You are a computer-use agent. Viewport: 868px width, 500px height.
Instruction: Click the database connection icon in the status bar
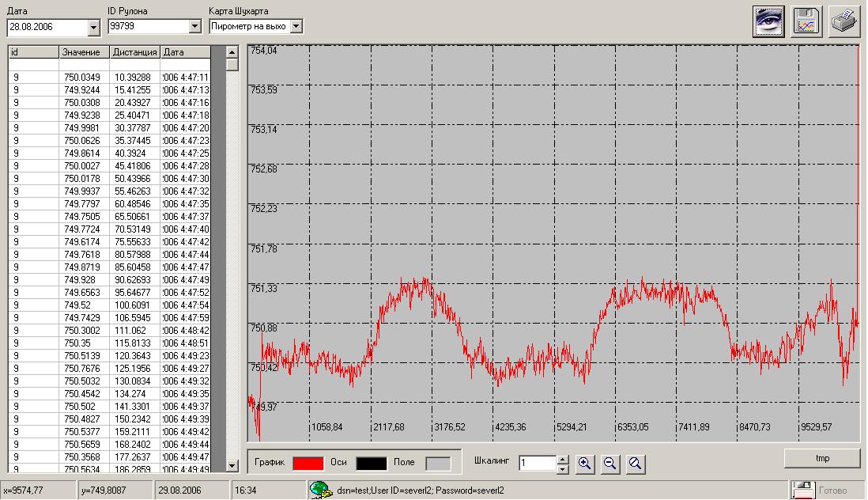[319, 490]
